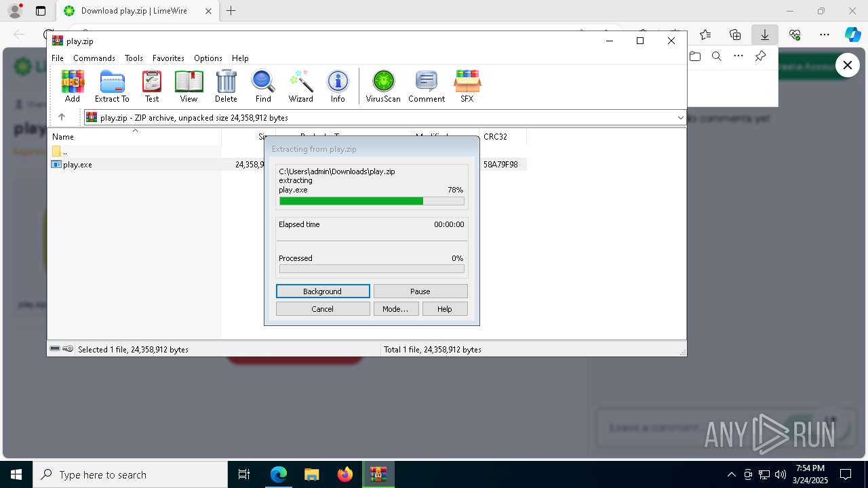Viewport: 868px width, 488px height.
Task: Open the Help menu
Action: pyautogui.click(x=240, y=58)
